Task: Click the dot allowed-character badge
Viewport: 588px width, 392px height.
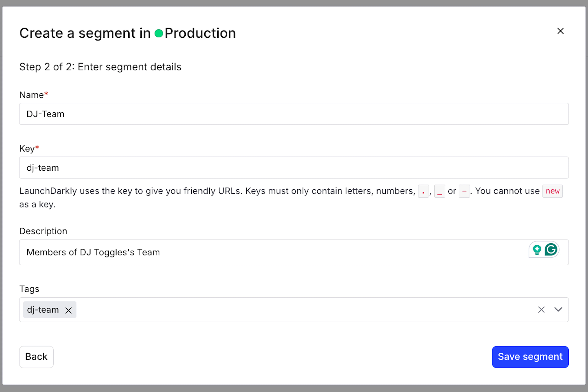Action: (423, 191)
